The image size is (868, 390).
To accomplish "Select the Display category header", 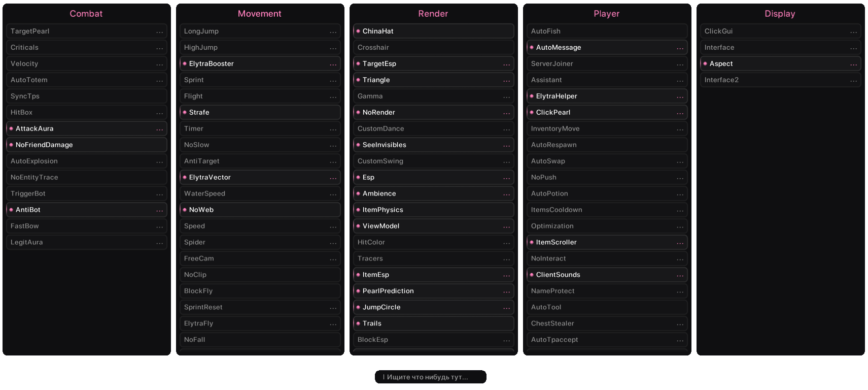I will [780, 14].
